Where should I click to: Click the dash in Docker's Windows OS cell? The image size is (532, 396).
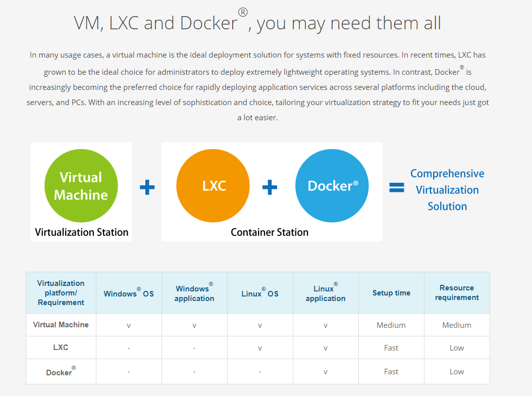(129, 372)
